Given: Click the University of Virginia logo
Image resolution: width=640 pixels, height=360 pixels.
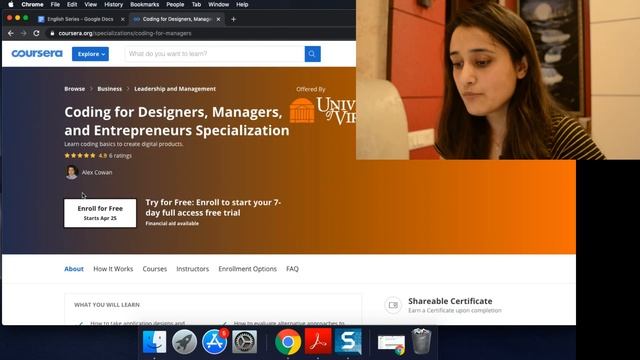Looking at the screenshot, I should [x=322, y=111].
